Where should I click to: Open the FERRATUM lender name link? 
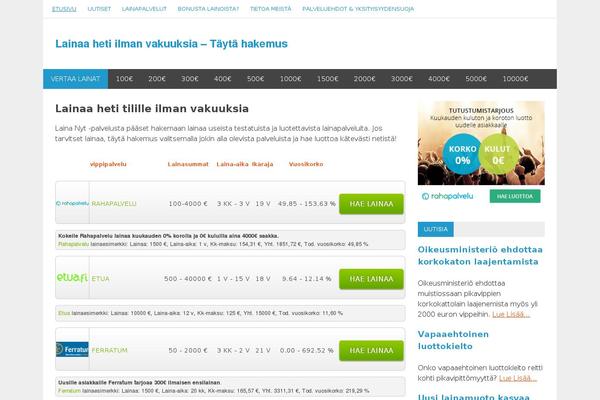[109, 350]
